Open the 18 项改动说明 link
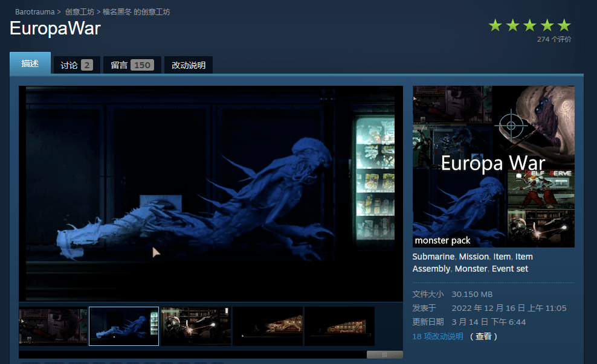Image resolution: width=597 pixels, height=364 pixels. (x=437, y=336)
